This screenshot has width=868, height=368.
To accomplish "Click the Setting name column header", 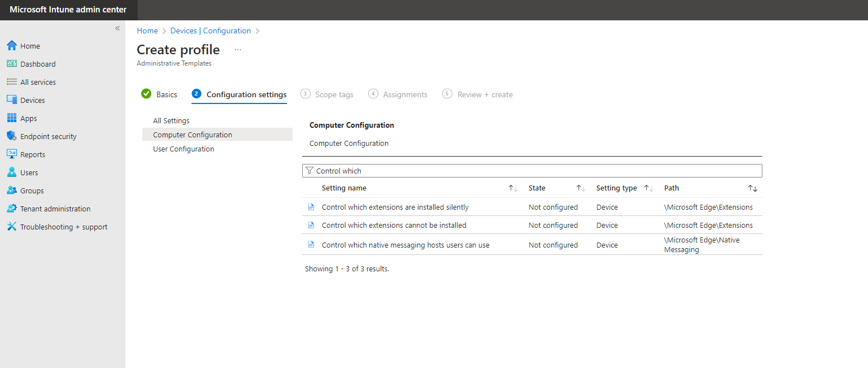I will [344, 188].
